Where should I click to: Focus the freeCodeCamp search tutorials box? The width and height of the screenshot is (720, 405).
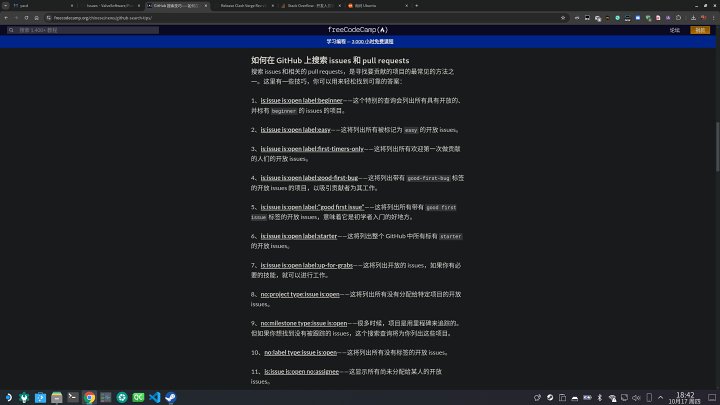pyautogui.click(x=83, y=30)
